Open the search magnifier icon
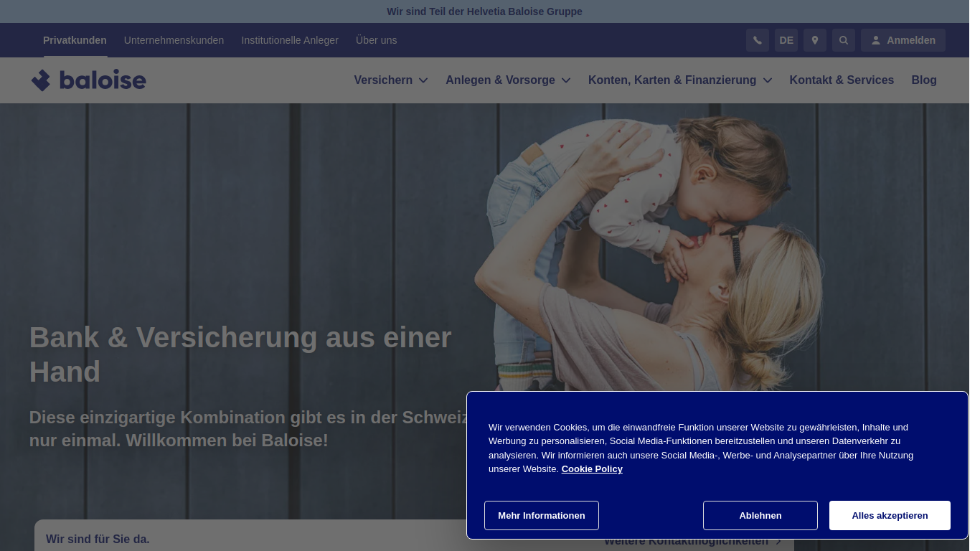Image resolution: width=980 pixels, height=551 pixels. click(x=844, y=40)
